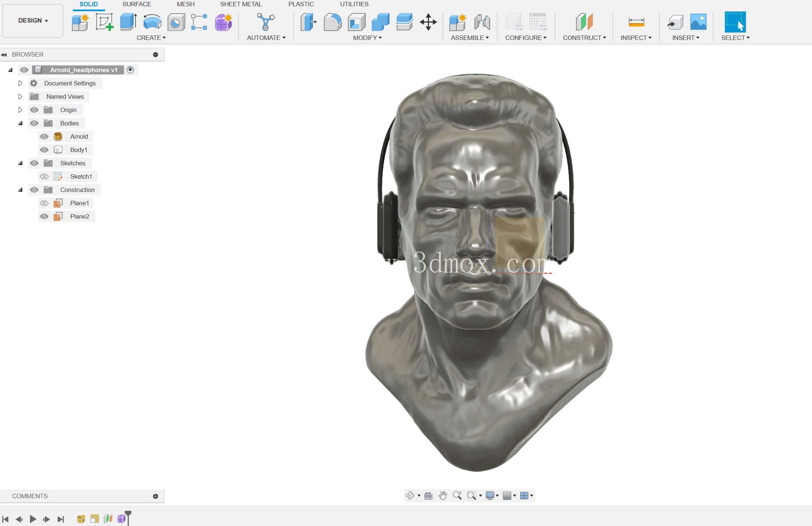Jump to timeline end

61,519
